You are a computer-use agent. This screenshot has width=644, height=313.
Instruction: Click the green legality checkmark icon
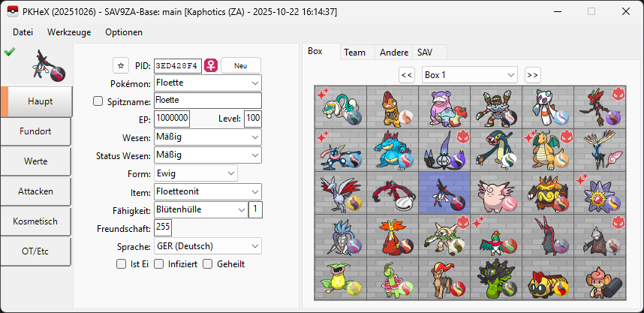coord(10,51)
